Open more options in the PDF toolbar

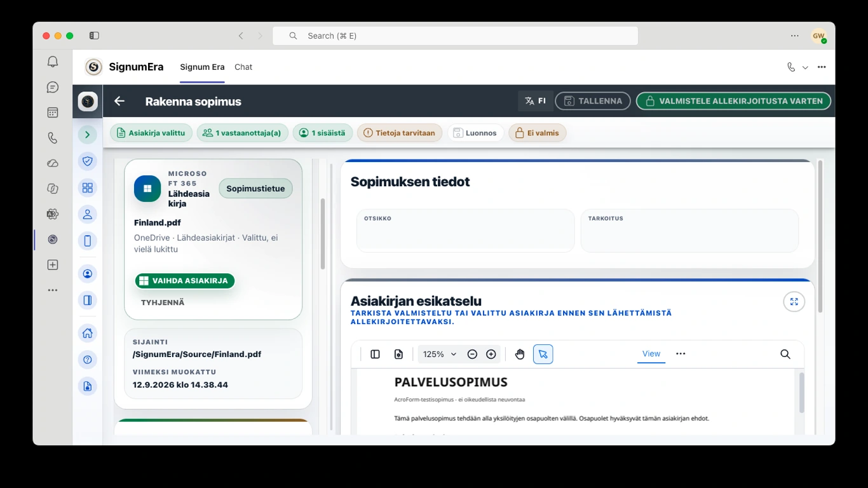(681, 354)
